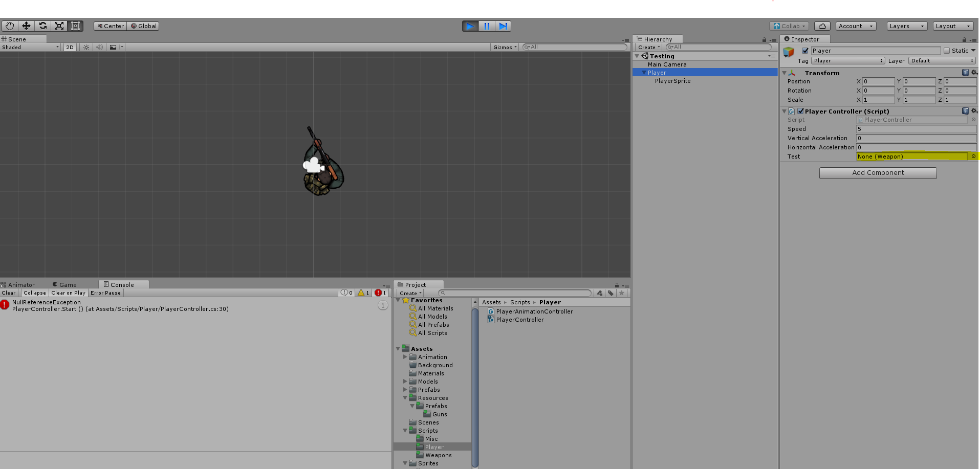Image resolution: width=980 pixels, height=469 pixels.
Task: Select All Scripts favorite
Action: pyautogui.click(x=432, y=333)
